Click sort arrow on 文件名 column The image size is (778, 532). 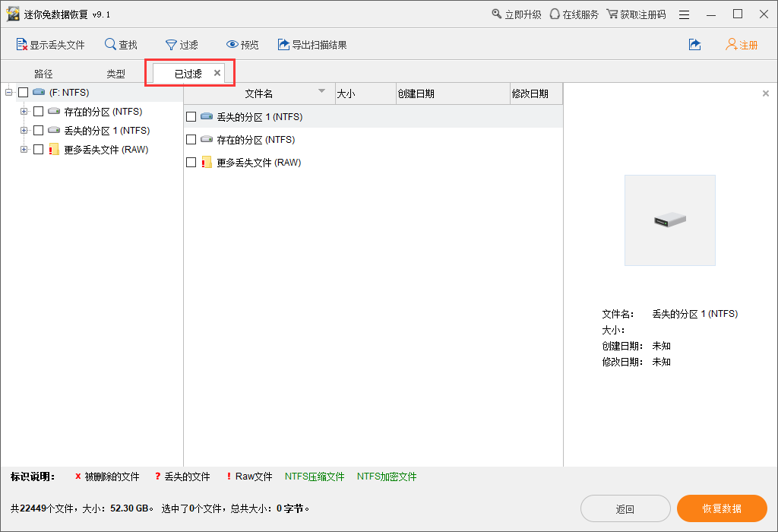point(321,92)
